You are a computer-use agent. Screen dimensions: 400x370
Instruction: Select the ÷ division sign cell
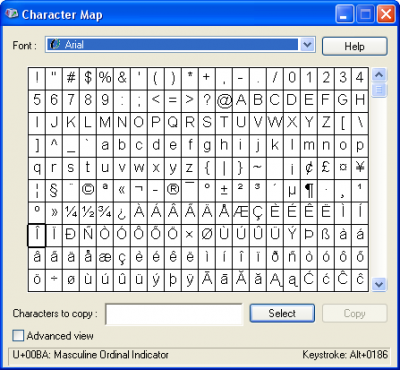[x=54, y=280]
